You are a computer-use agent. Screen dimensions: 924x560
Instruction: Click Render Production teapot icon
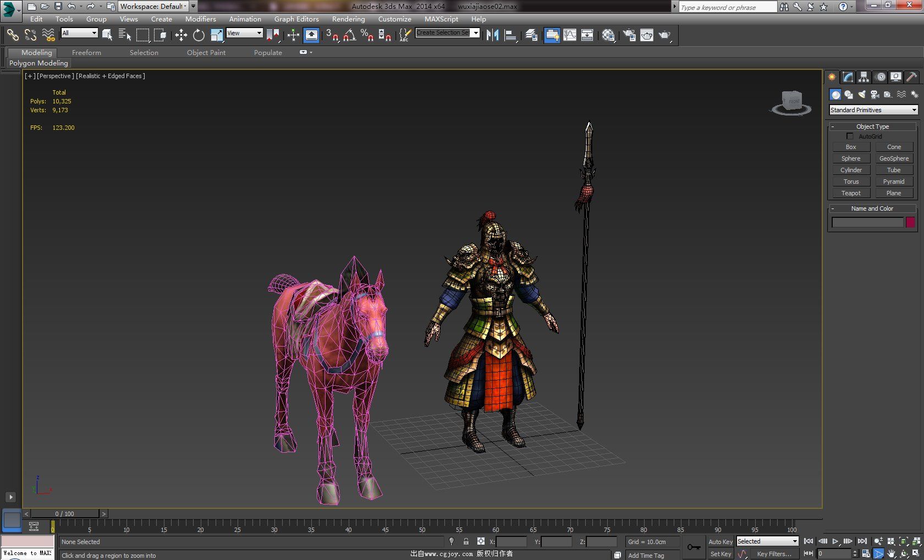tap(665, 35)
